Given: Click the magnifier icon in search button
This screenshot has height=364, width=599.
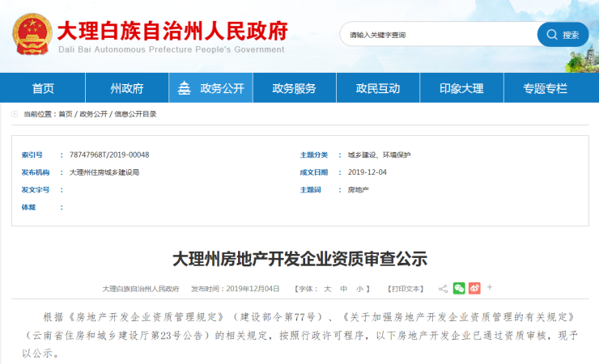Looking at the screenshot, I should point(552,35).
